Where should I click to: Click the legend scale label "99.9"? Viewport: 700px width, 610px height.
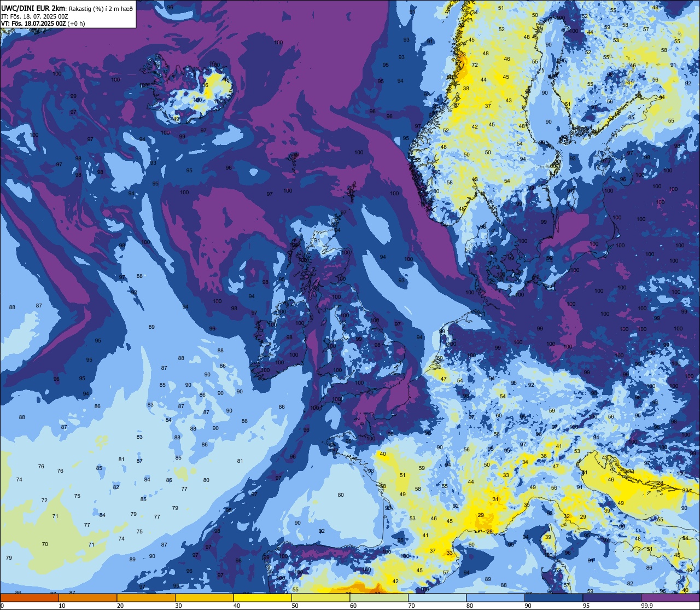point(647,606)
